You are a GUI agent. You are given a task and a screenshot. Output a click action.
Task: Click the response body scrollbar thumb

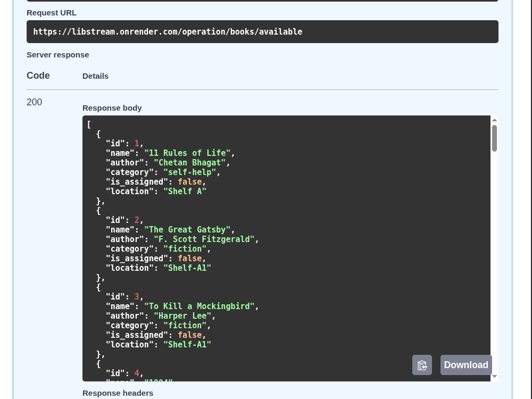pyautogui.click(x=494, y=138)
